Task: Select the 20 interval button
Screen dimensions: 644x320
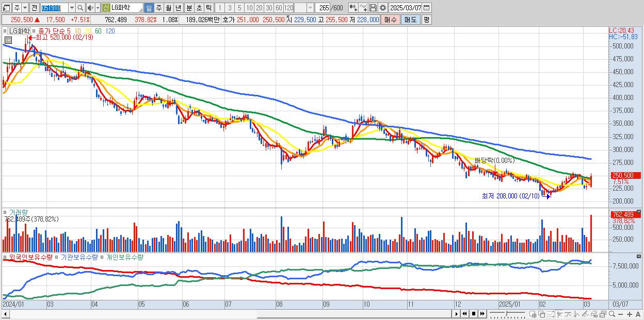Action: [x=259, y=8]
